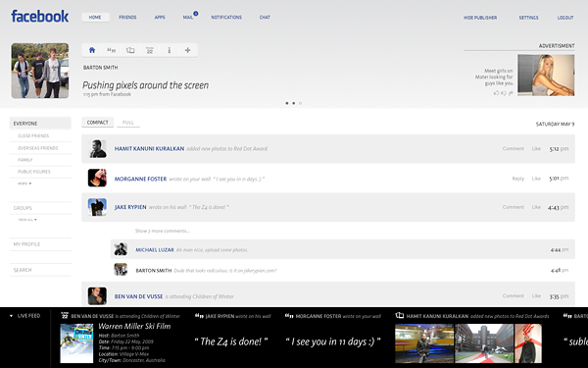This screenshot has height=368, width=588.
Task: Click calendar icon beside Ben Van De Vusse in live feed
Action: click(65, 315)
